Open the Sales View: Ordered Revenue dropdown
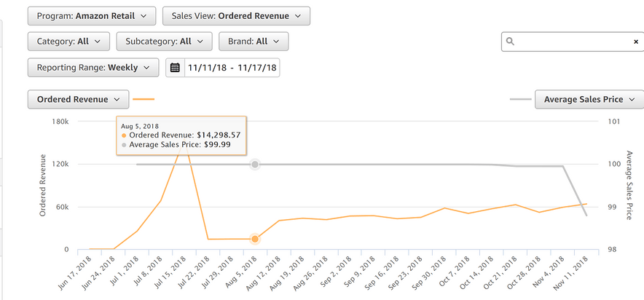Viewport: 644px width, 300px height. point(236,15)
